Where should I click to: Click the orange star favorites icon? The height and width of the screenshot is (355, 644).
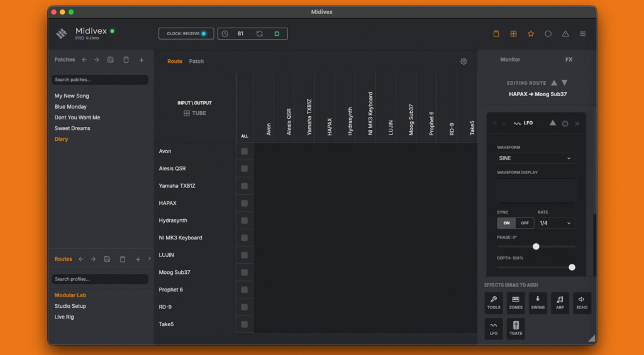531,34
